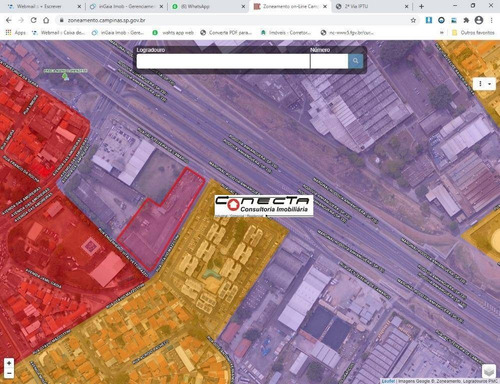Reload the zoneamento page
The image size is (500, 384).
pos(34,20)
